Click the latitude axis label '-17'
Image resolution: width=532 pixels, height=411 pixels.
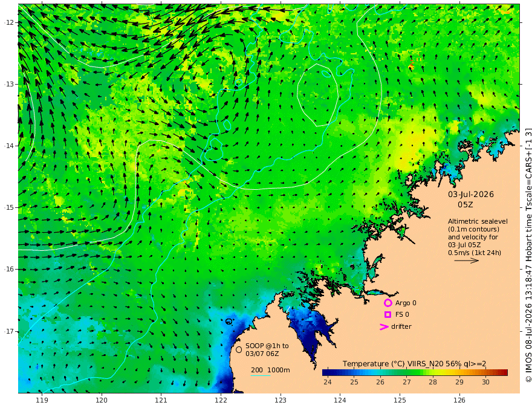tap(9, 331)
